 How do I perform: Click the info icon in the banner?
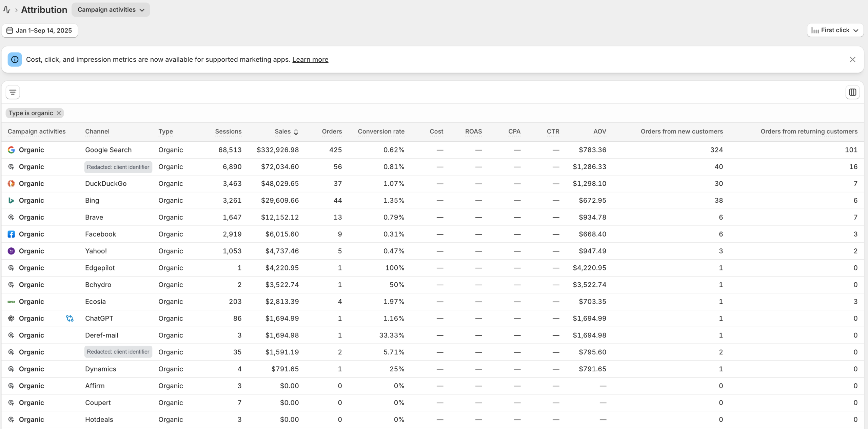point(15,60)
